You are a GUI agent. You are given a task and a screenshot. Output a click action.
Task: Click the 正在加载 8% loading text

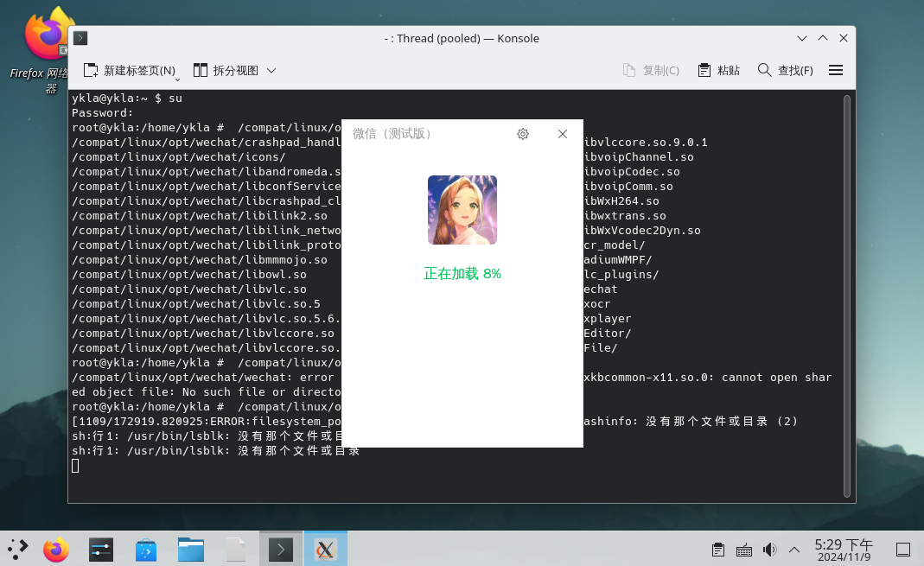(462, 273)
